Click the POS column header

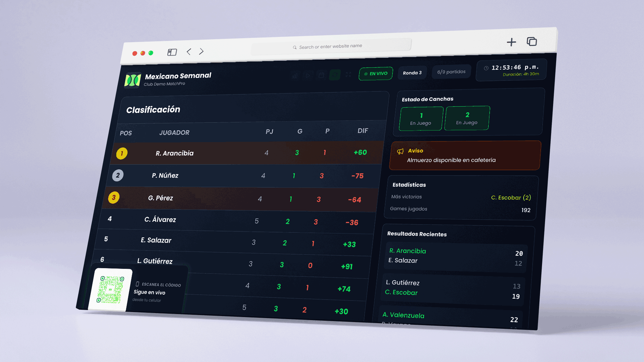pyautogui.click(x=126, y=133)
